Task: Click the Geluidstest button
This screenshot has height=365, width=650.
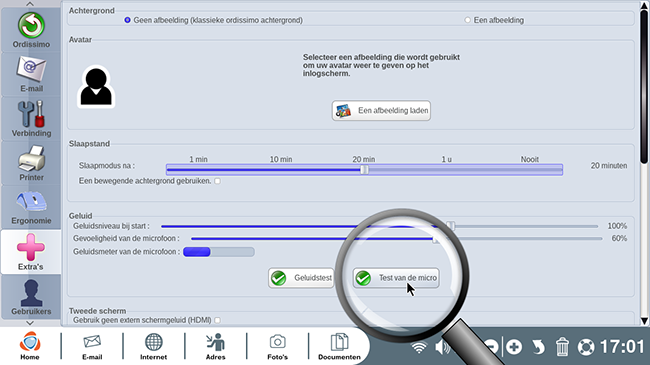Action: (x=301, y=278)
